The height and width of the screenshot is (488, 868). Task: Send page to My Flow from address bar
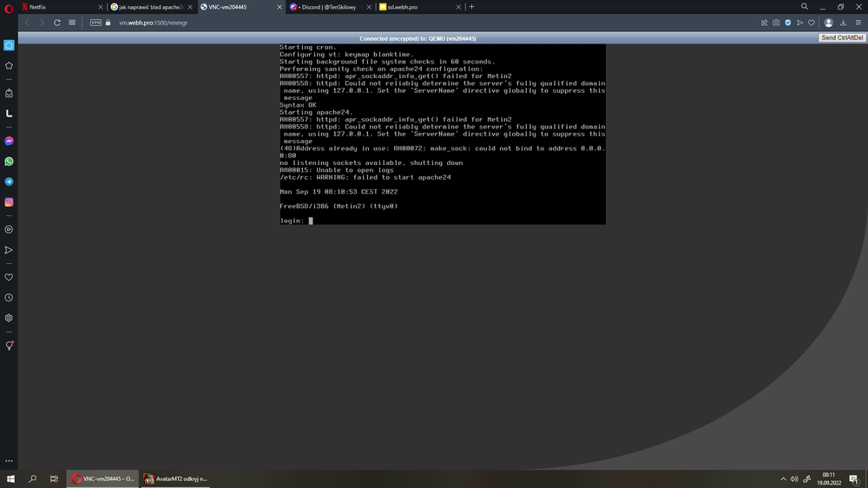[800, 23]
